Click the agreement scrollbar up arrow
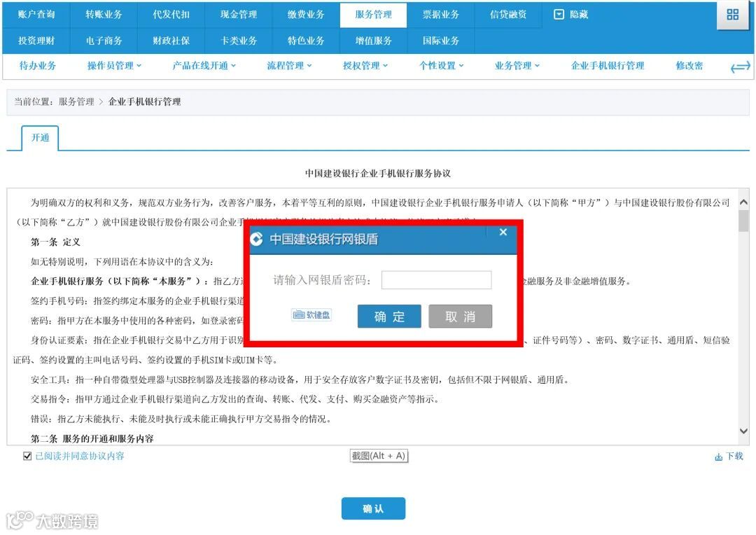Viewport: 756px width, 535px height. point(743,202)
